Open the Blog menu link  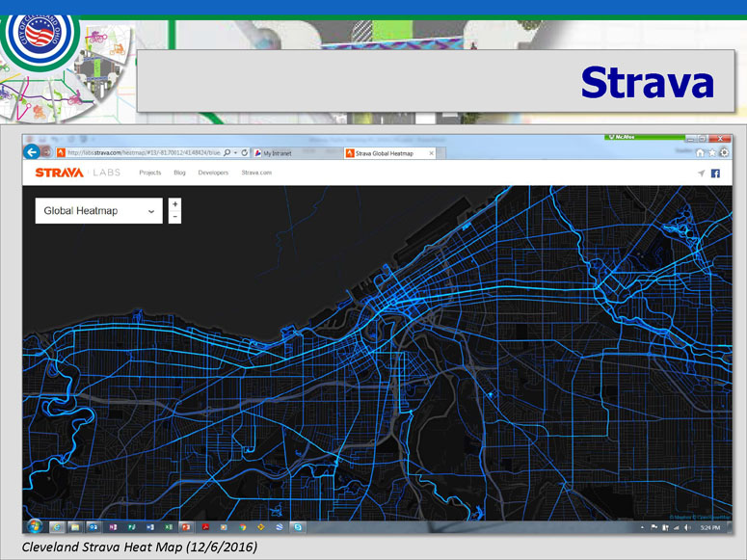[x=179, y=173]
